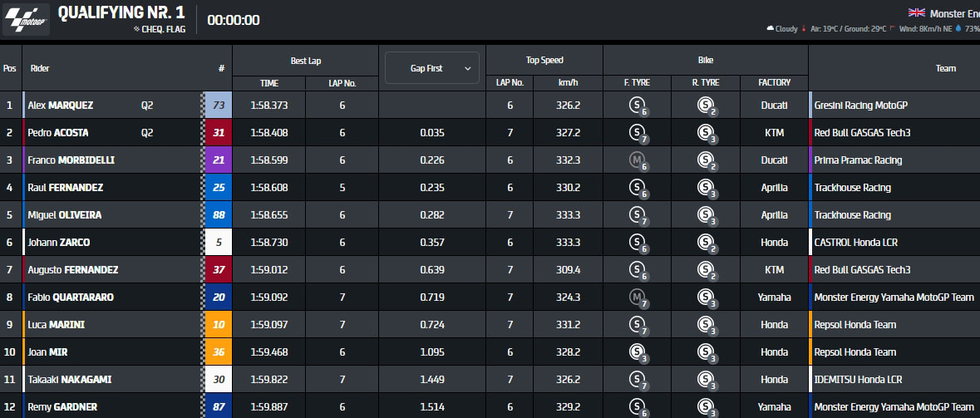Click the MotoGP logo icon
This screenshot has height=418, width=980.
[27, 21]
